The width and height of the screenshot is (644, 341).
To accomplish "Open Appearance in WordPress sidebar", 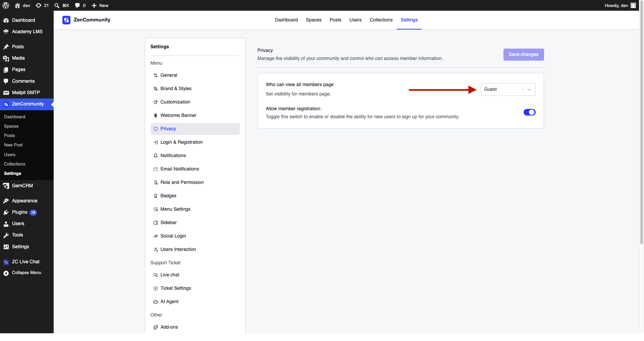I will point(27,201).
